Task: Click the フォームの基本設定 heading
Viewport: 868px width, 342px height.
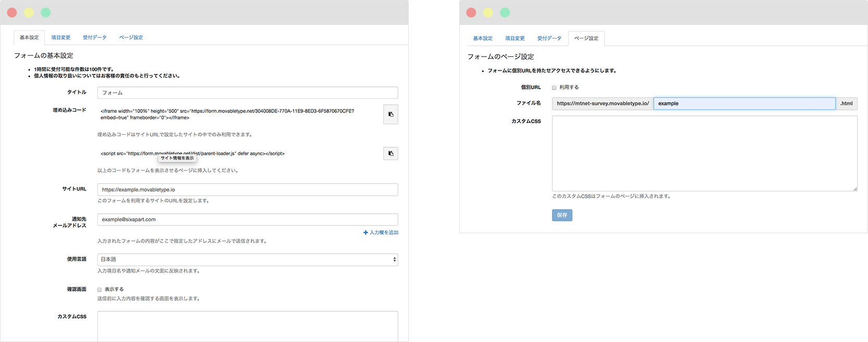Action: (x=44, y=56)
